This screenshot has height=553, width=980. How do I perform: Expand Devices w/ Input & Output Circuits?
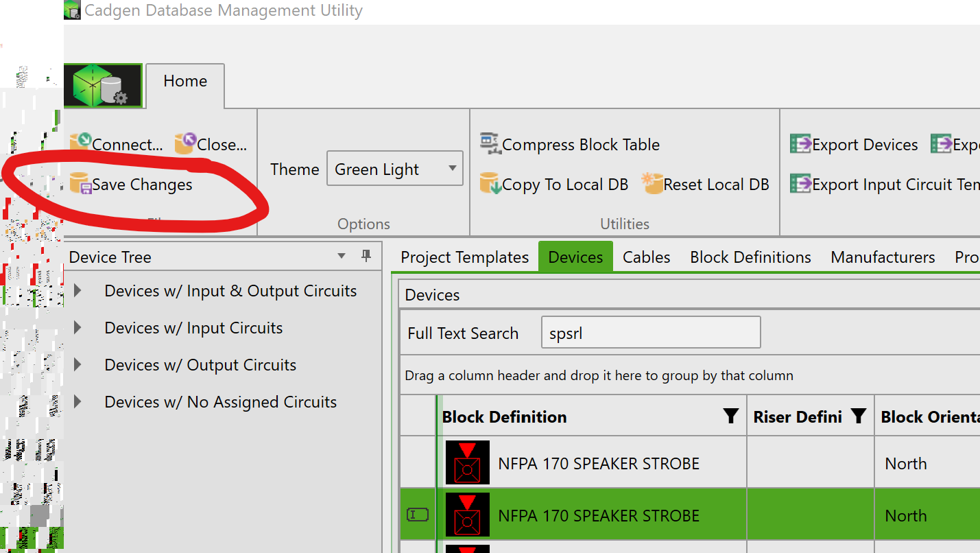77,291
